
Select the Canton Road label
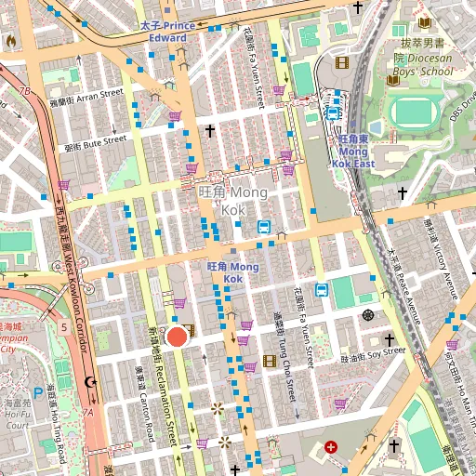tap(144, 404)
